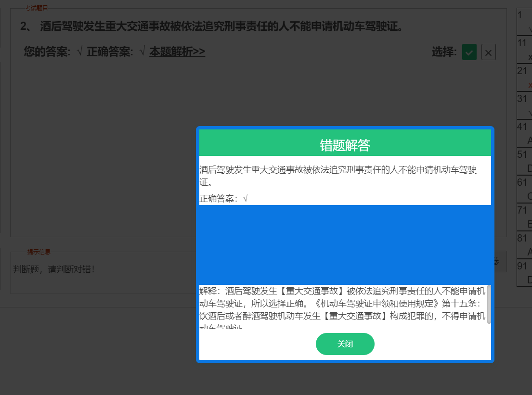Click the partially hidden 交卷 submit button
532x395 pixels.
[x=499, y=261]
